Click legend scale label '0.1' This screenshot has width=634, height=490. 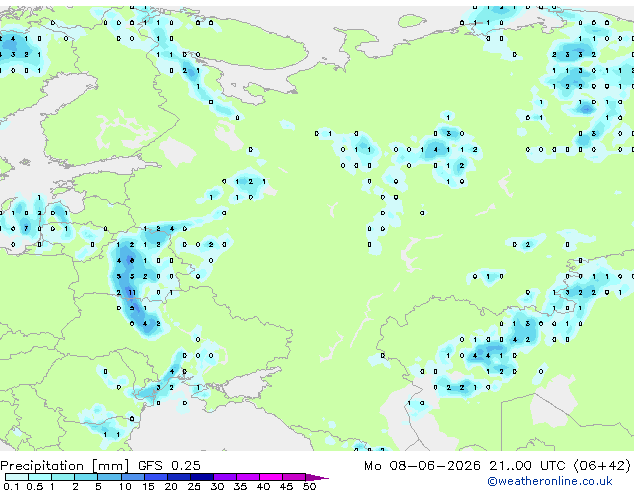(x=11, y=486)
